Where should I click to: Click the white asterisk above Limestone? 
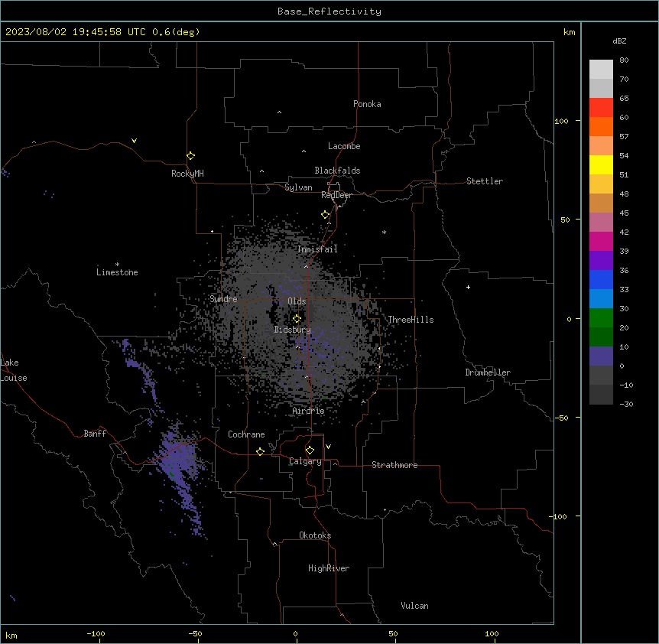point(117,265)
